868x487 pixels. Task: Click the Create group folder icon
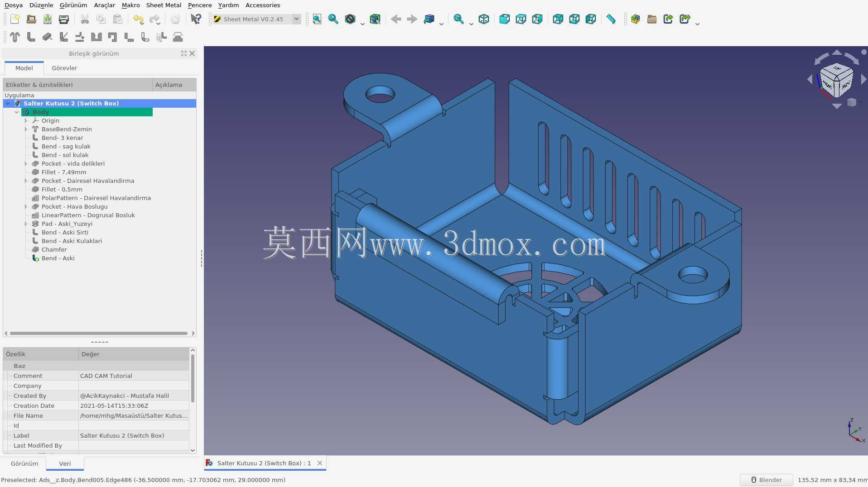tap(652, 19)
